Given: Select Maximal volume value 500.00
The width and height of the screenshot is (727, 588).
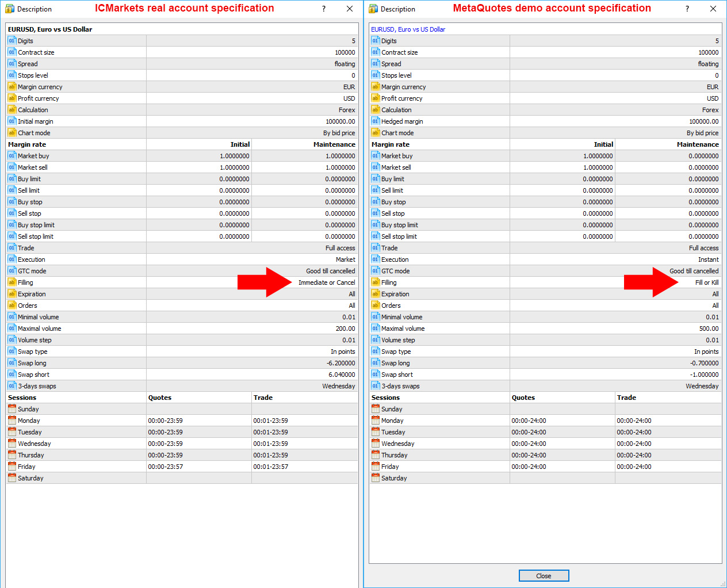Looking at the screenshot, I should (x=709, y=329).
